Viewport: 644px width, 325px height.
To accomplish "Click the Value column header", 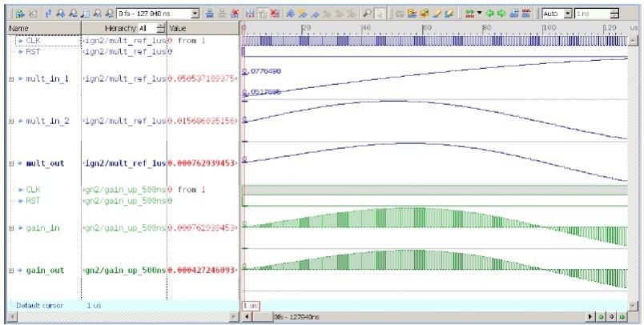I will pos(203,28).
